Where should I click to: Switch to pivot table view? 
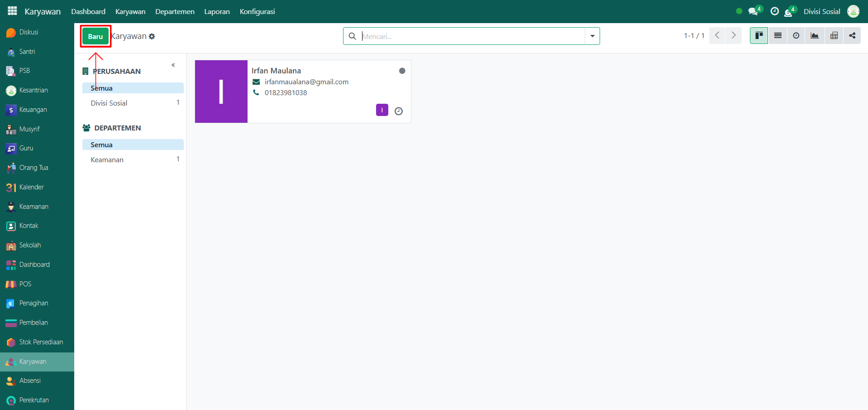(834, 36)
